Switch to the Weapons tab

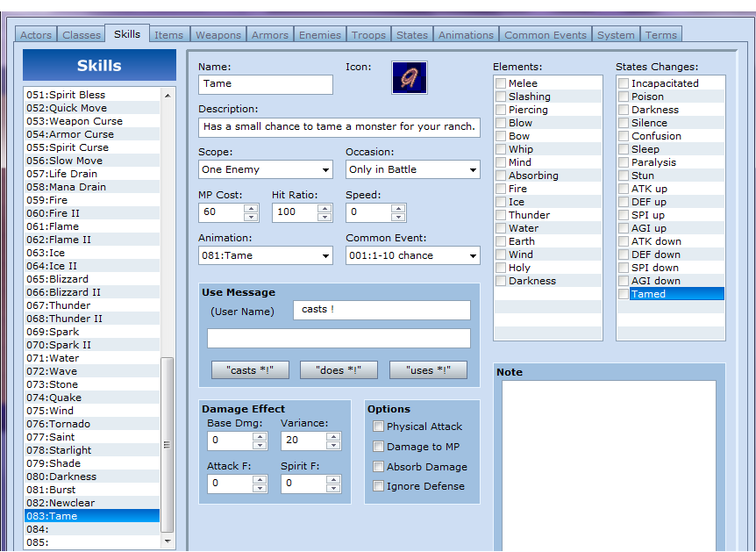click(218, 35)
